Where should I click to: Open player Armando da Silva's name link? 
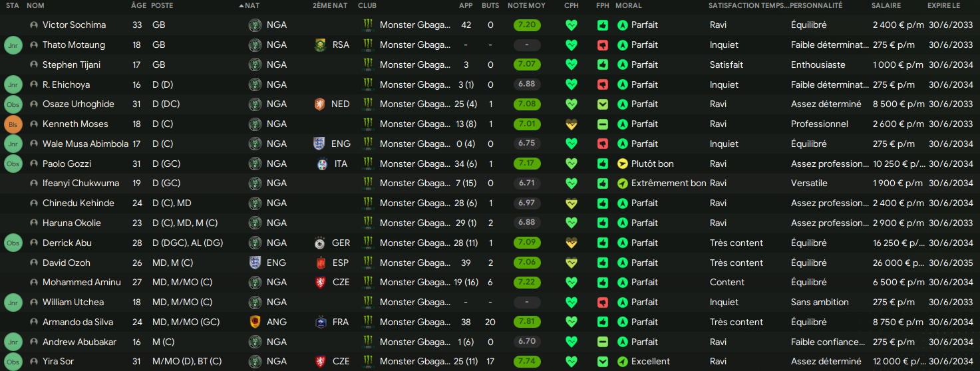(78, 322)
